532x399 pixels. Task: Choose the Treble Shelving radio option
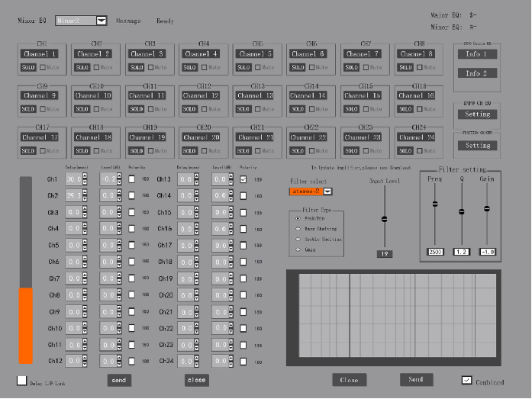(x=298, y=240)
